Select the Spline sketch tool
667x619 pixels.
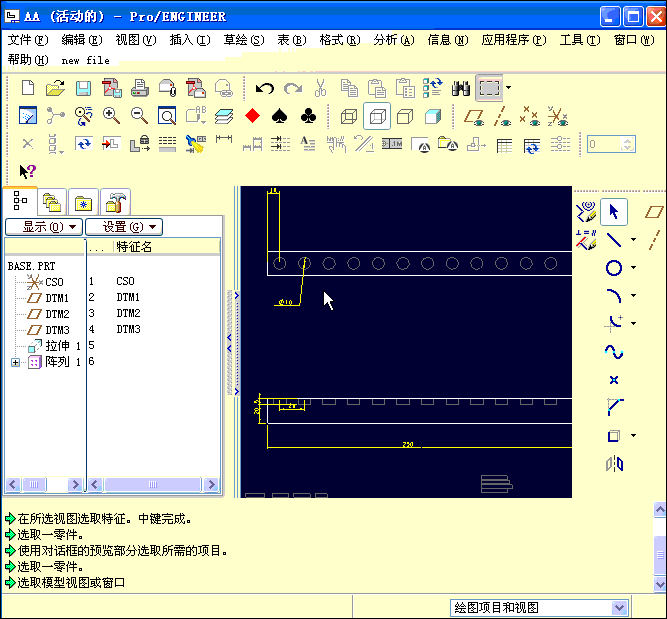tap(613, 352)
